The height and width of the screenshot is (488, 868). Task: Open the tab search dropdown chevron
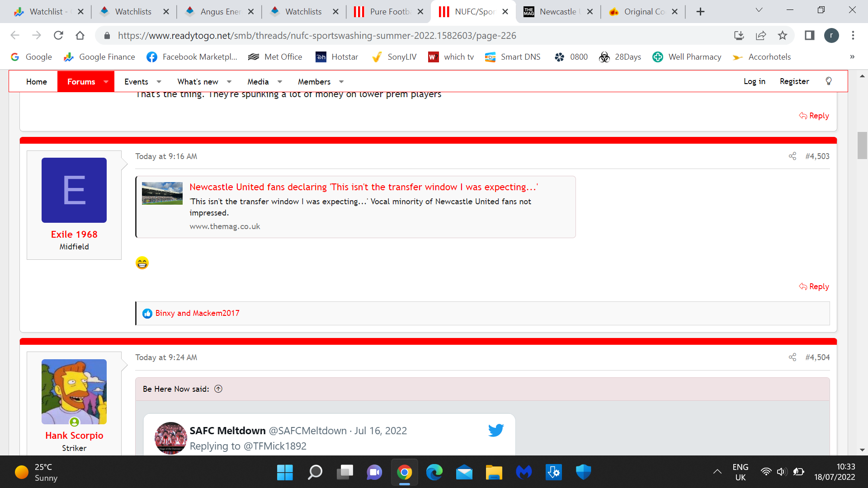coord(759,10)
